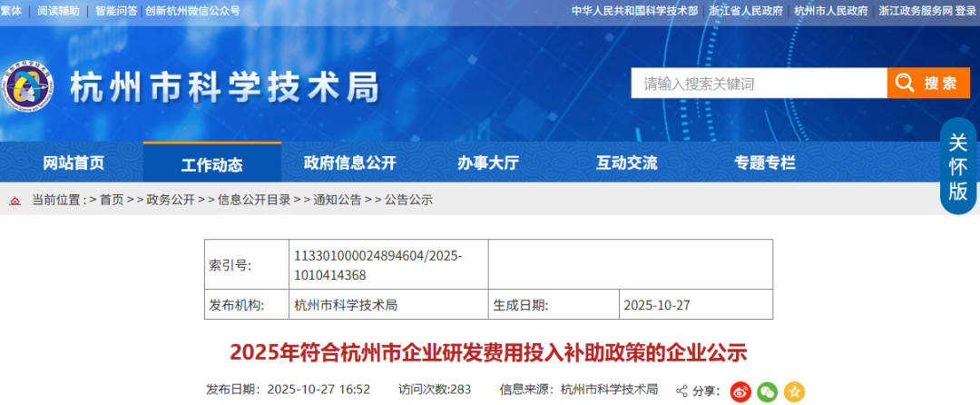Screen dimensions: 980x405
Task: Open 智能问答 smart Q&A link
Action: coord(116,11)
